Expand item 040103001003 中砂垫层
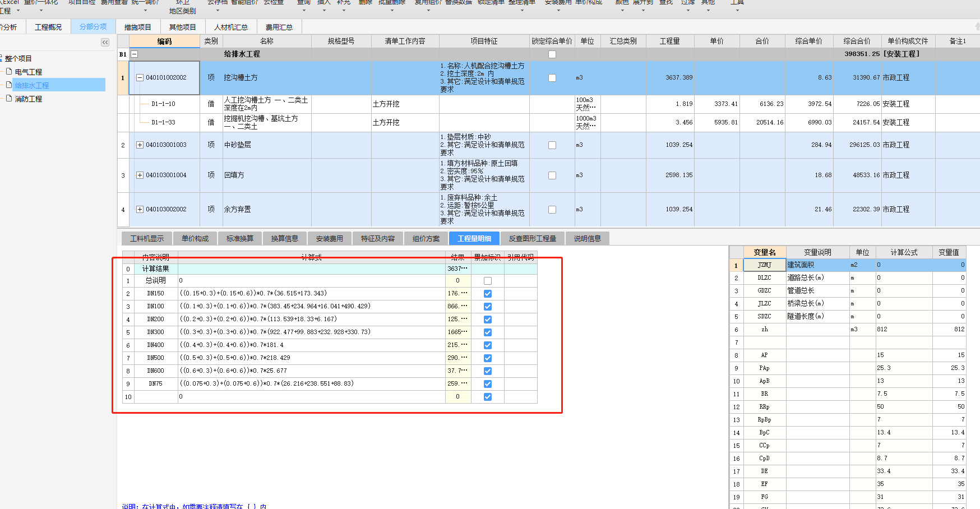Image resolution: width=980 pixels, height=509 pixels. (140, 145)
